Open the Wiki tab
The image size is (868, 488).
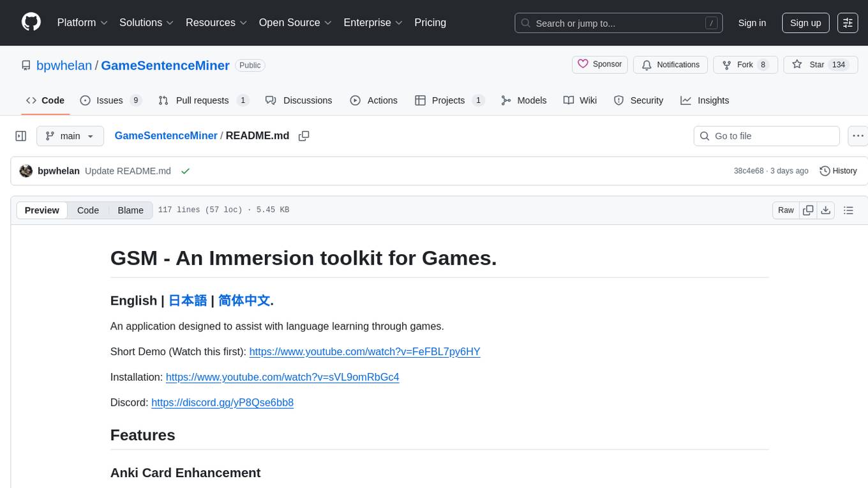pyautogui.click(x=580, y=100)
